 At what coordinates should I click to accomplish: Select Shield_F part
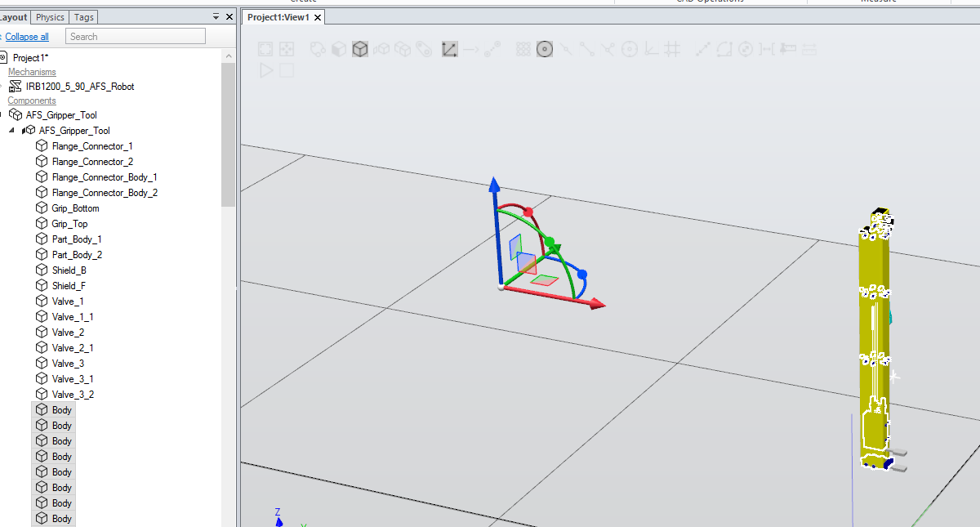(69, 286)
